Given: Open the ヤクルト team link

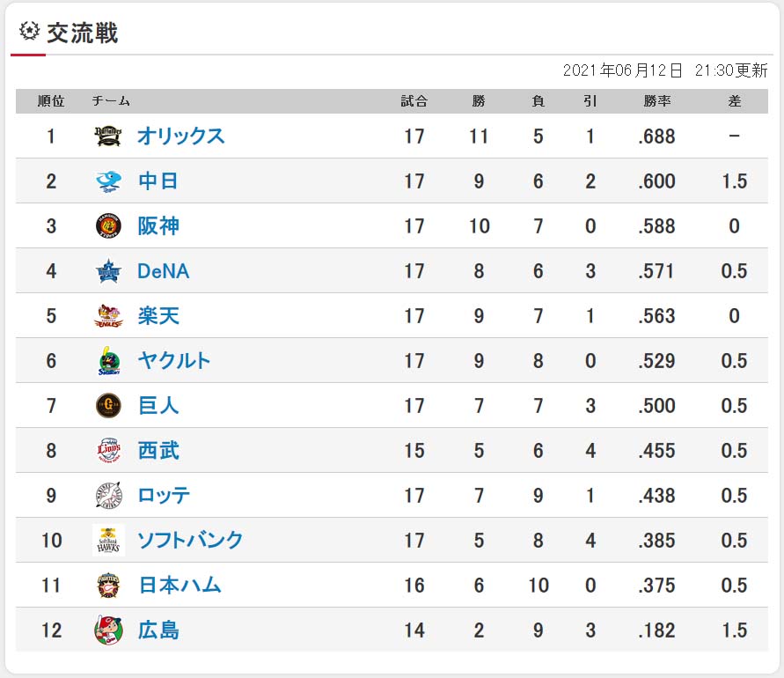Looking at the screenshot, I should (x=174, y=361).
